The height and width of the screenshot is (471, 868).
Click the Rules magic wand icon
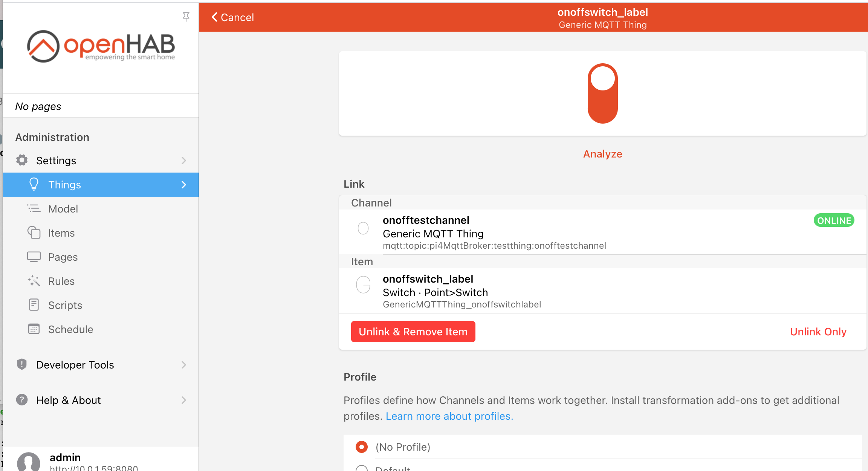click(34, 281)
